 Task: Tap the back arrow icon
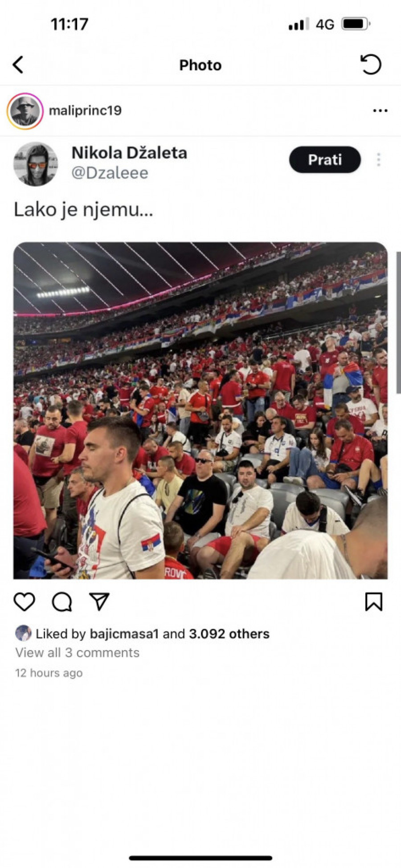pos(18,65)
